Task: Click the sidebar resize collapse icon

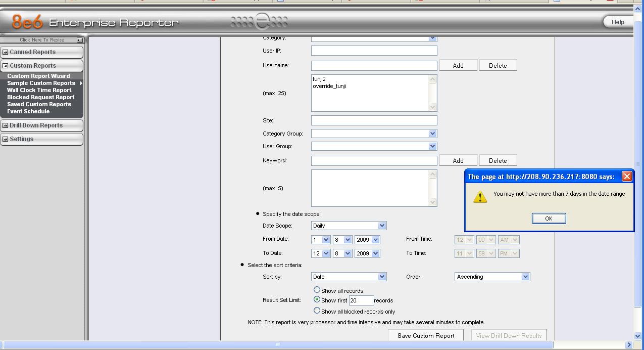Action: pos(80,40)
